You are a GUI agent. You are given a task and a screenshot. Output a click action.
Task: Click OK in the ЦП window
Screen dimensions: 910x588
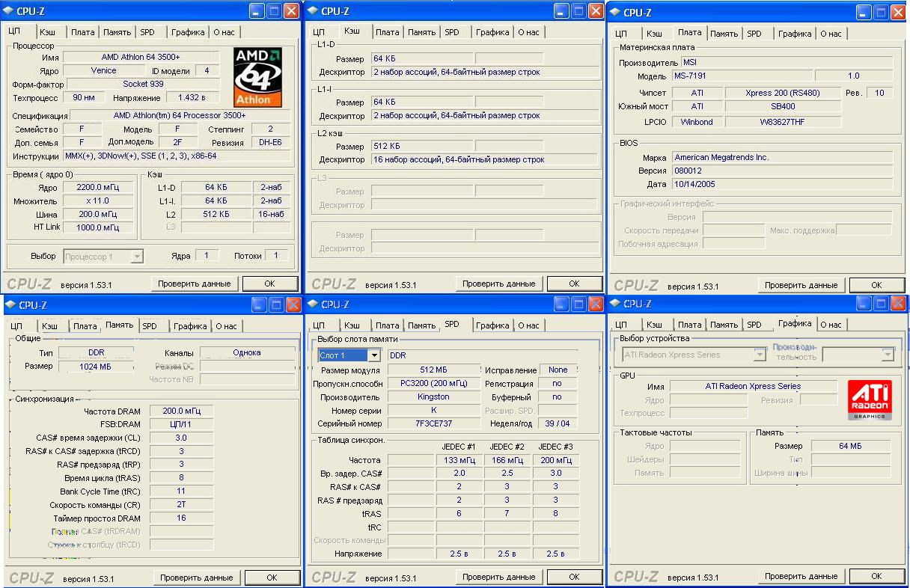[269, 284]
